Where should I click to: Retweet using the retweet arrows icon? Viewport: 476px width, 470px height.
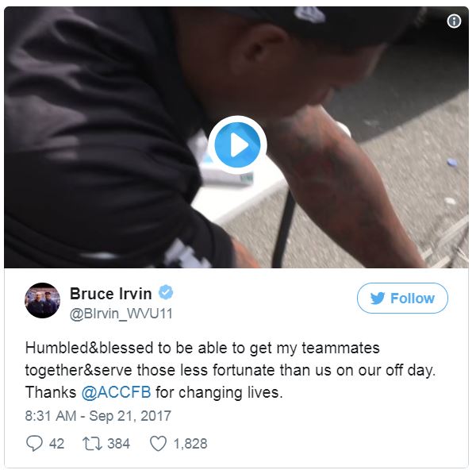(92, 444)
